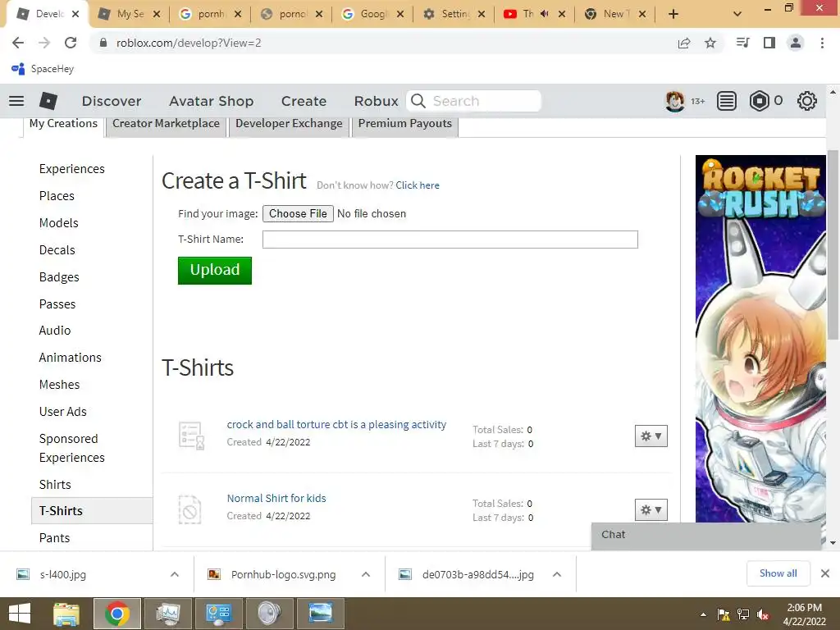The image size is (840, 630).
Task: Click the browser forward arrow
Action: pyautogui.click(x=44, y=43)
